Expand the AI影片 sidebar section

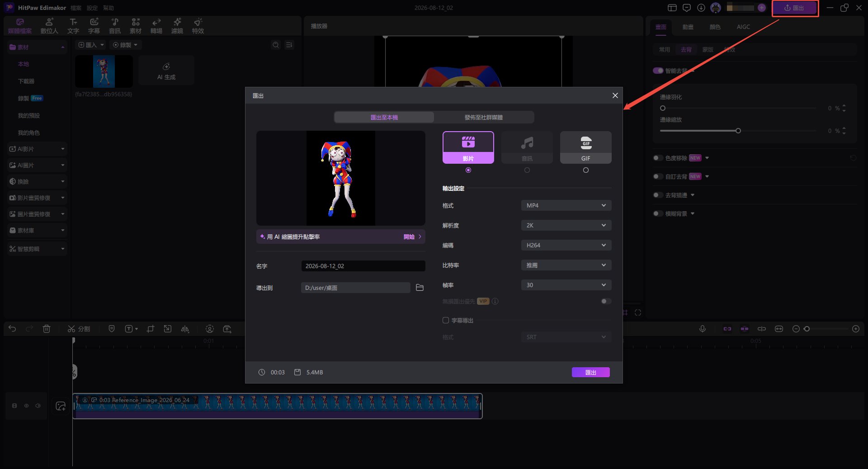37,149
